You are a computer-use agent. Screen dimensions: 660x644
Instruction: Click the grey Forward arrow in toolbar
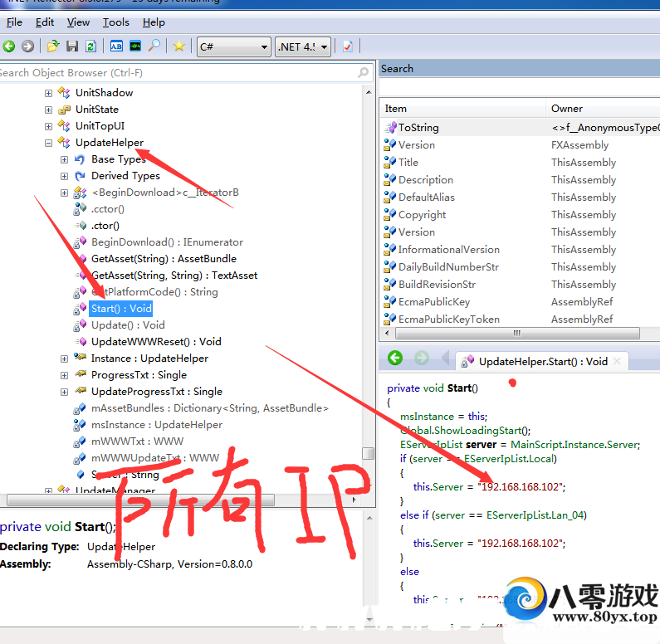[x=27, y=46]
